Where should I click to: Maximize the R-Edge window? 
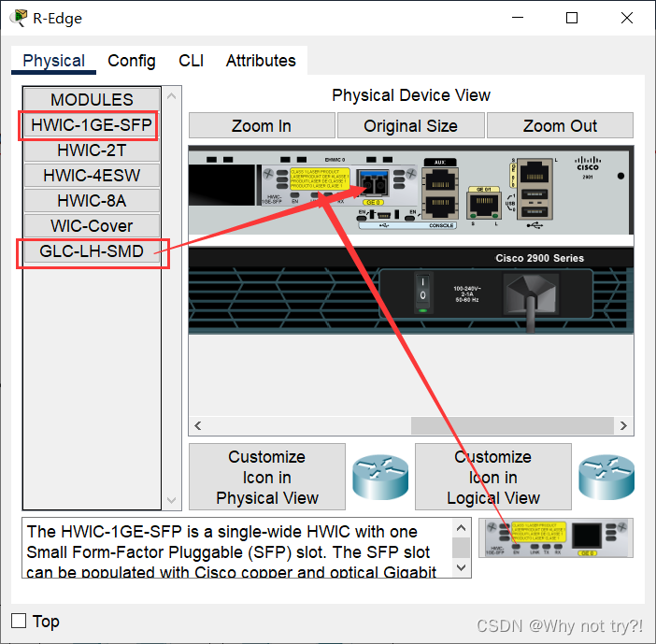(572, 18)
